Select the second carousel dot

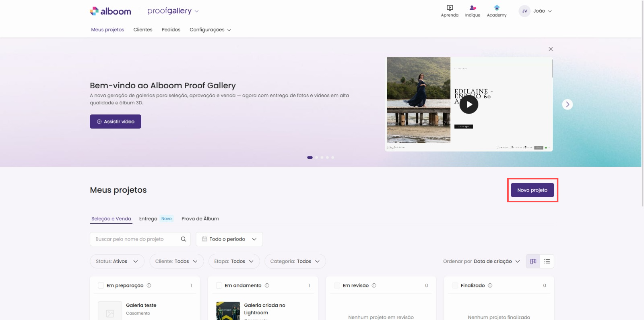tap(317, 158)
